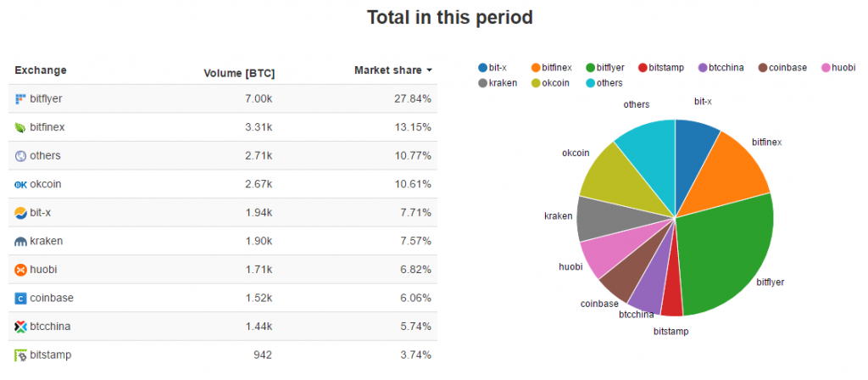Click the huobi orange icon
868x380 pixels.
click(21, 269)
